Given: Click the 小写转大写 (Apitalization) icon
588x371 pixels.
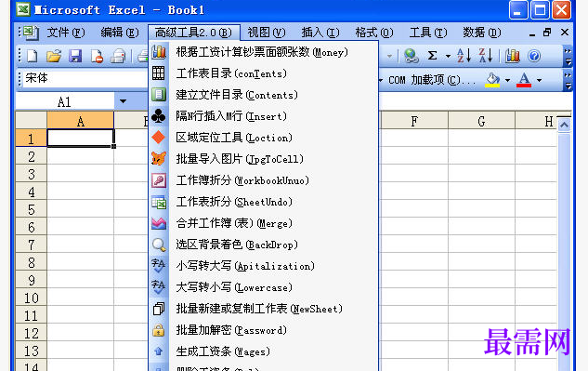Looking at the screenshot, I should (159, 266).
